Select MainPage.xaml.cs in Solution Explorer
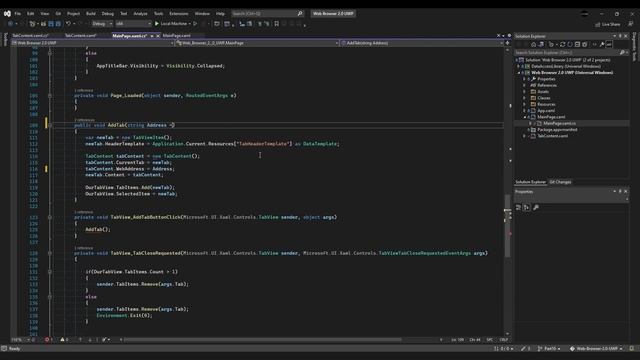The image size is (640, 360). click(x=559, y=123)
